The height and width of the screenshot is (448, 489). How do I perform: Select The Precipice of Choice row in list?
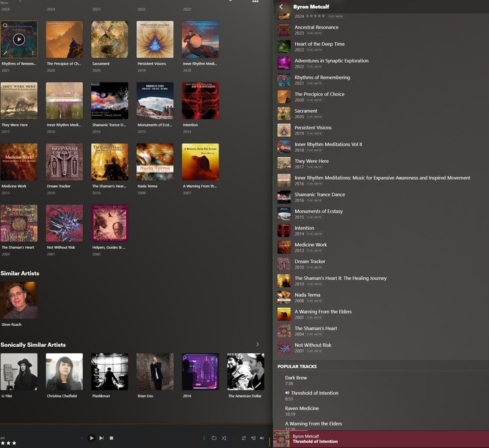click(x=381, y=97)
